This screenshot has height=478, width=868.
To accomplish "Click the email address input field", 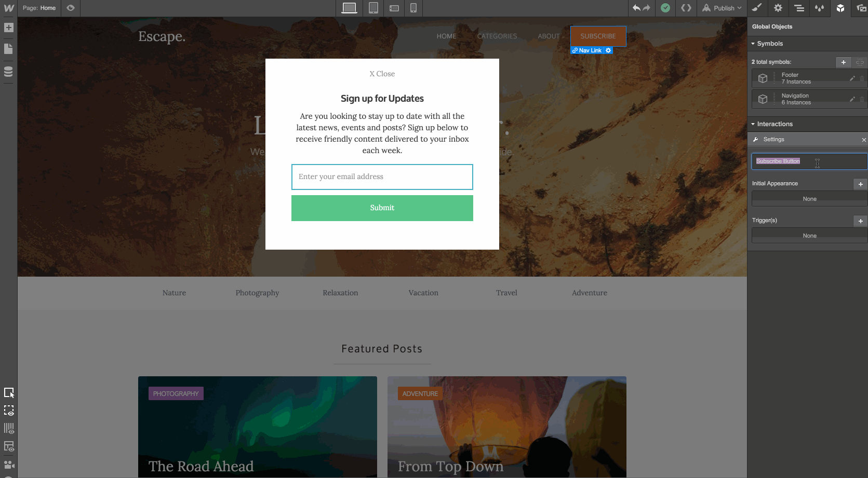I will [x=382, y=177].
